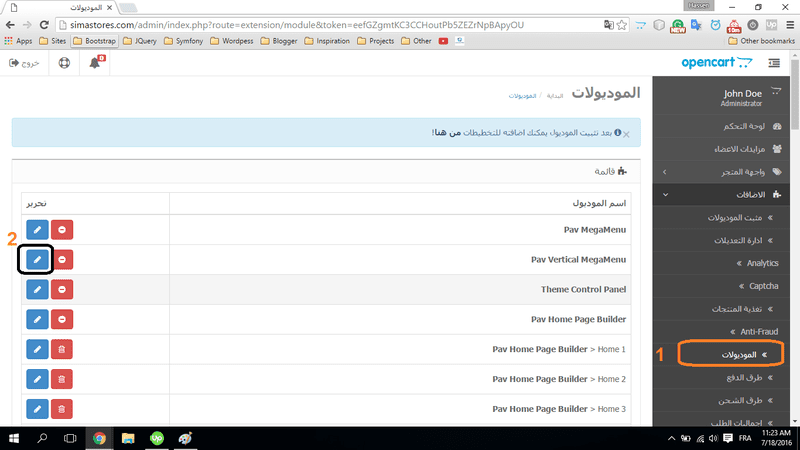
Task: Open the Symfony bookmarks folder
Action: point(183,41)
